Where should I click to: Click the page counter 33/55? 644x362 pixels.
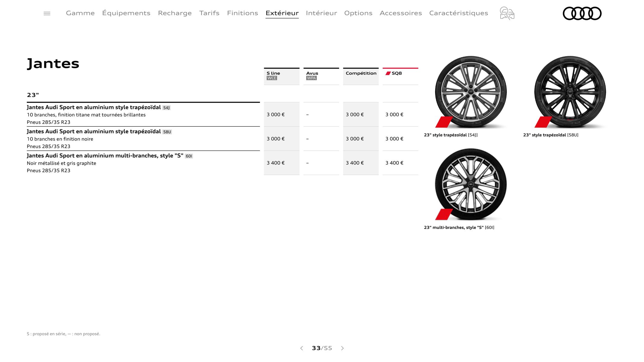click(322, 348)
